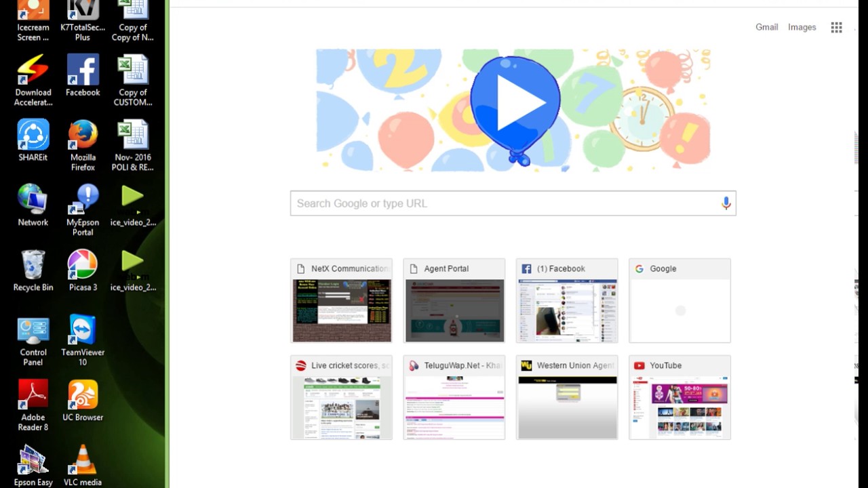Open Agent Portal most-visited tile

[x=454, y=301]
